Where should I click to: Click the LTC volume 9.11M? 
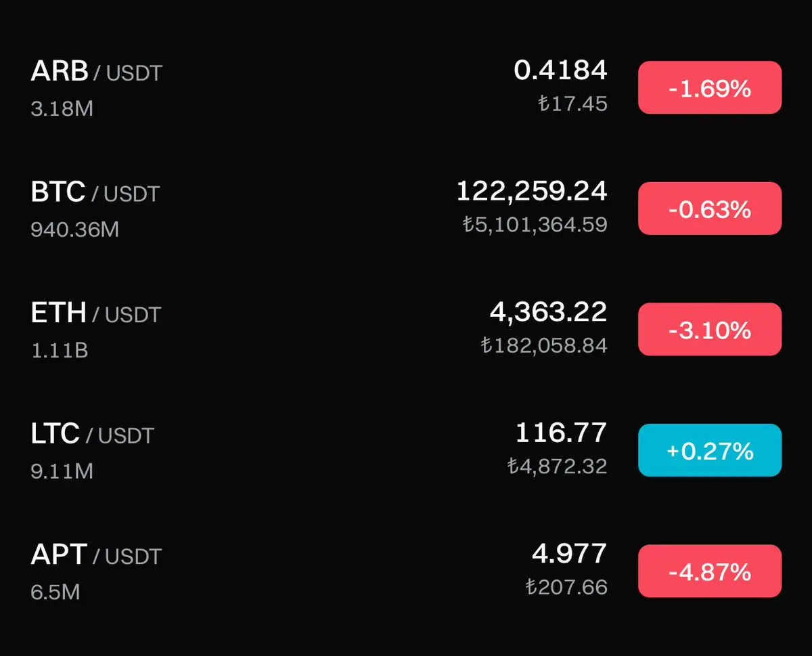(62, 471)
